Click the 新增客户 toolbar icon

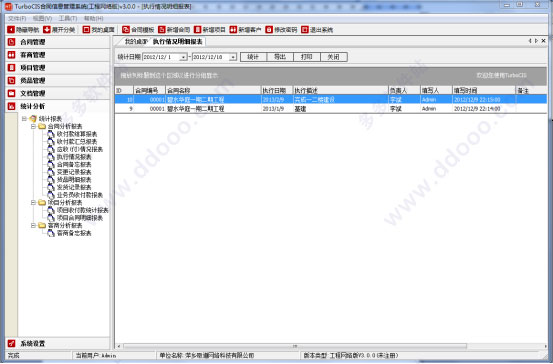point(233,30)
